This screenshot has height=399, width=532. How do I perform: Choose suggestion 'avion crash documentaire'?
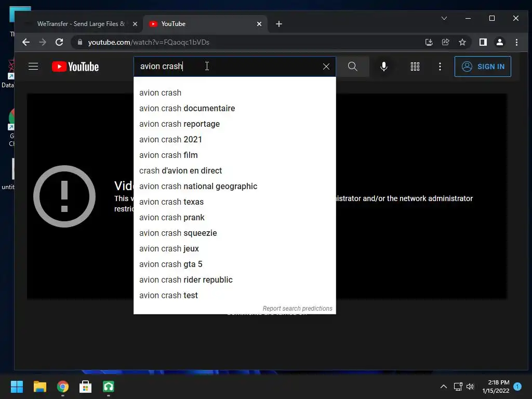pyautogui.click(x=235, y=108)
